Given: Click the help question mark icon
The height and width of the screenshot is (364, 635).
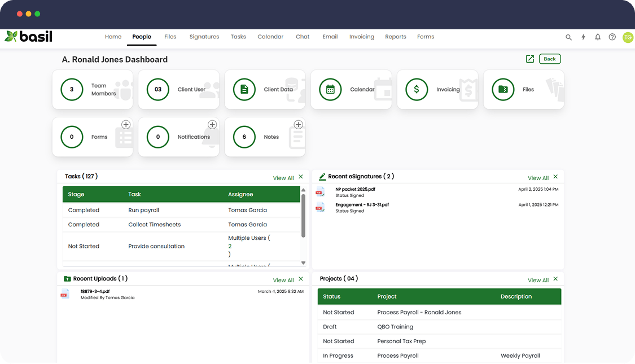Looking at the screenshot, I should 612,37.
